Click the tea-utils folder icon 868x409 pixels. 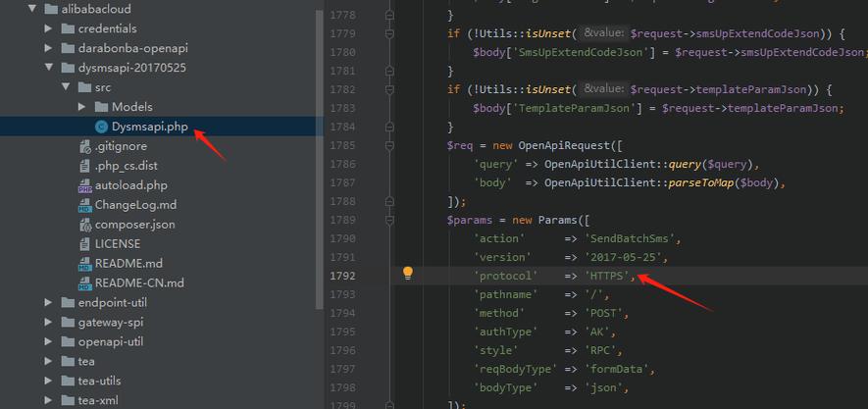[68, 381]
